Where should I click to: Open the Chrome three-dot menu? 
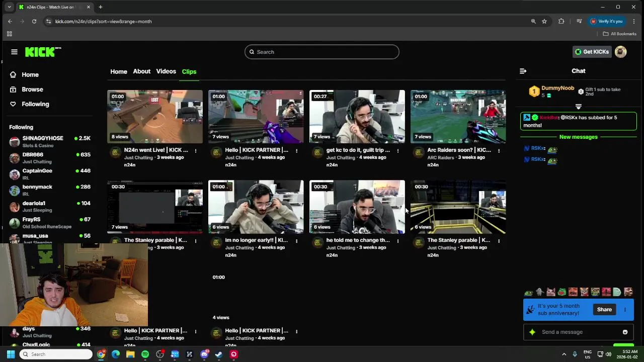click(x=634, y=21)
